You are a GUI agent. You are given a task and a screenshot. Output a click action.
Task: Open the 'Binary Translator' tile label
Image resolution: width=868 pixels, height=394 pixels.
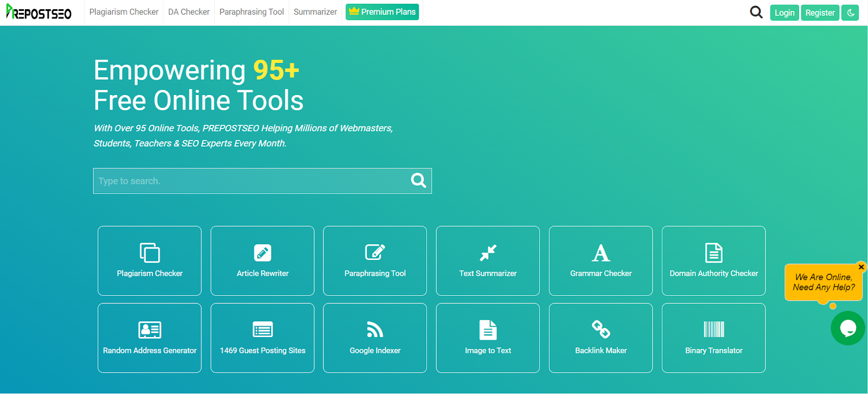click(714, 351)
